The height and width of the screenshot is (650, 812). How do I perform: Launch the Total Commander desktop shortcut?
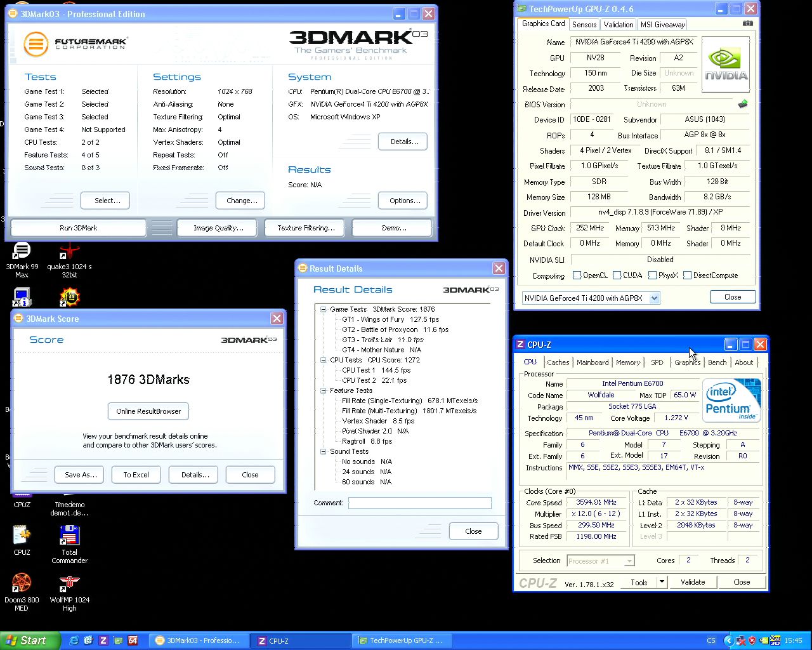(x=69, y=544)
